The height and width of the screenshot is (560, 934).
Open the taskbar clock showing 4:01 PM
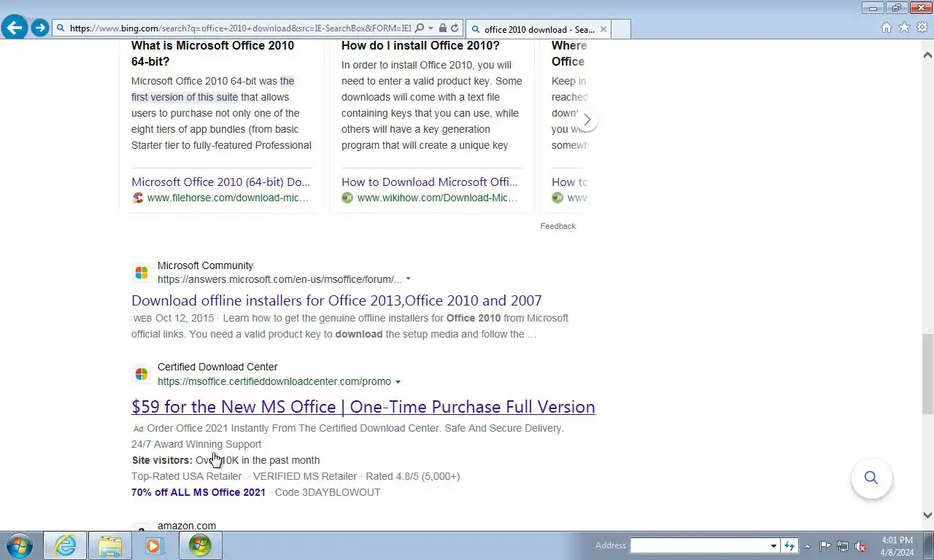click(x=897, y=546)
